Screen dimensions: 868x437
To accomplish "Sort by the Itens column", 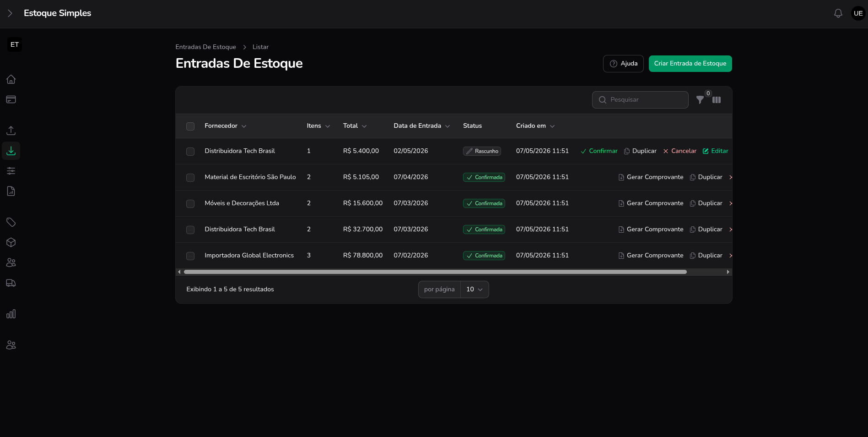I will [x=318, y=126].
